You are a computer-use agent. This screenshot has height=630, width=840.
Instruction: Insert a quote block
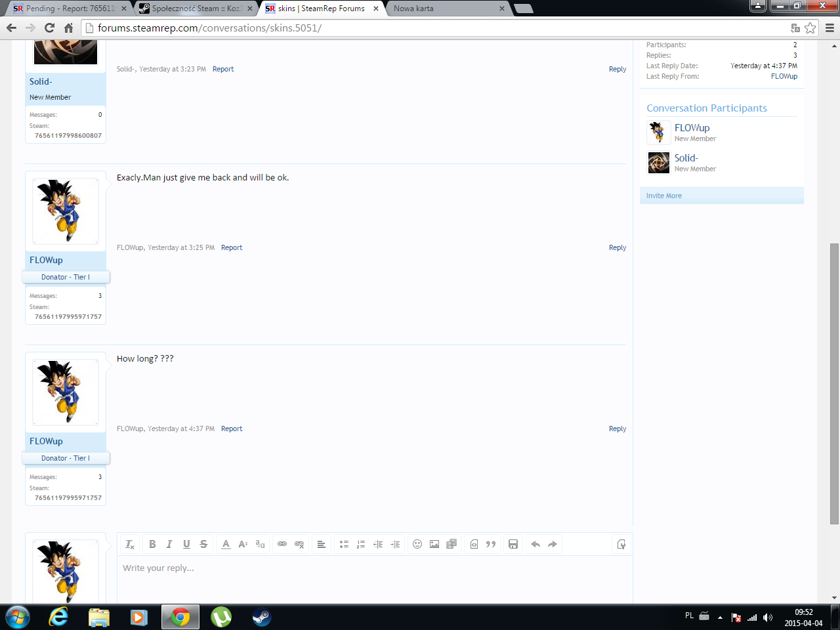pos(491,544)
